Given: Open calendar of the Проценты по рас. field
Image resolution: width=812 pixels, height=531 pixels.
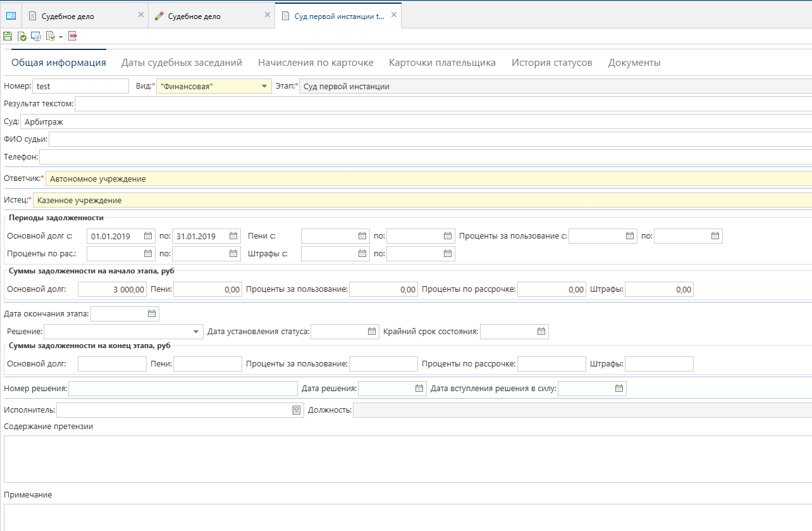Looking at the screenshot, I should [148, 254].
